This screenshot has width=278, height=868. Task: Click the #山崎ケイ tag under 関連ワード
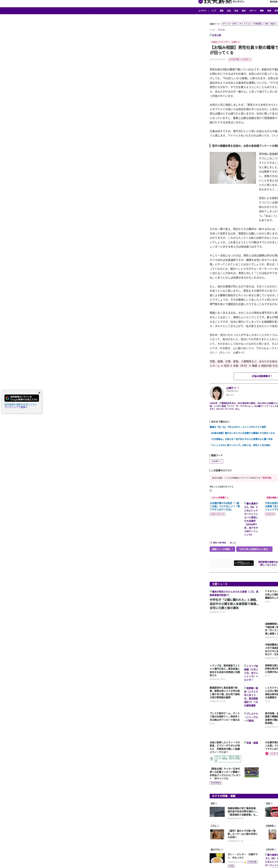(217, 461)
